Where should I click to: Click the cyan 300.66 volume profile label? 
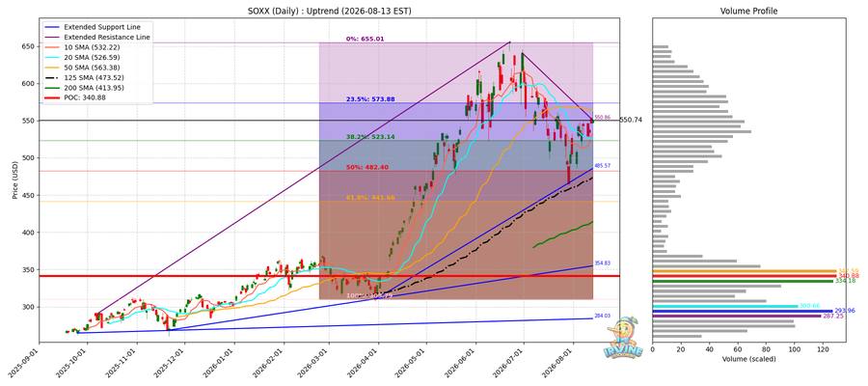tap(809, 306)
